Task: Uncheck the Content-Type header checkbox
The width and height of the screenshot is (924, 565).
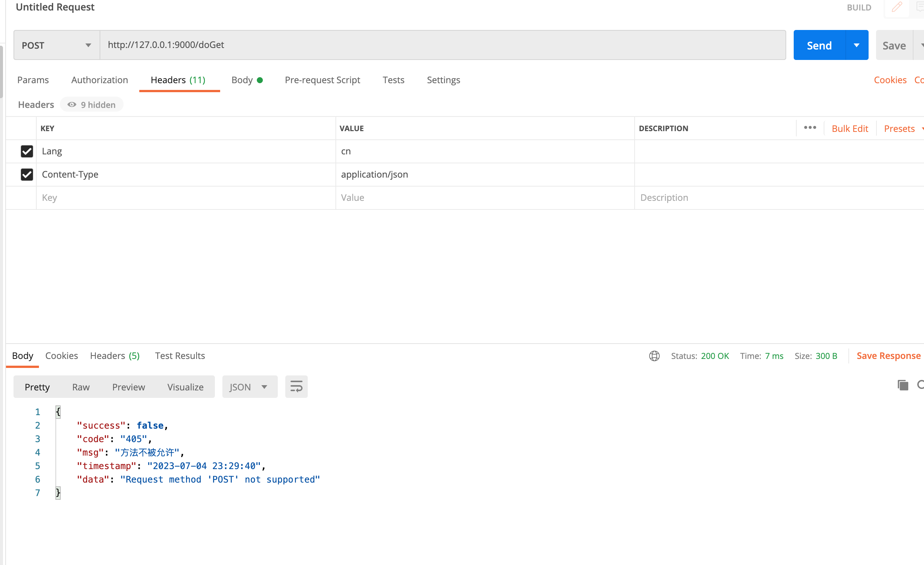Action: click(27, 175)
